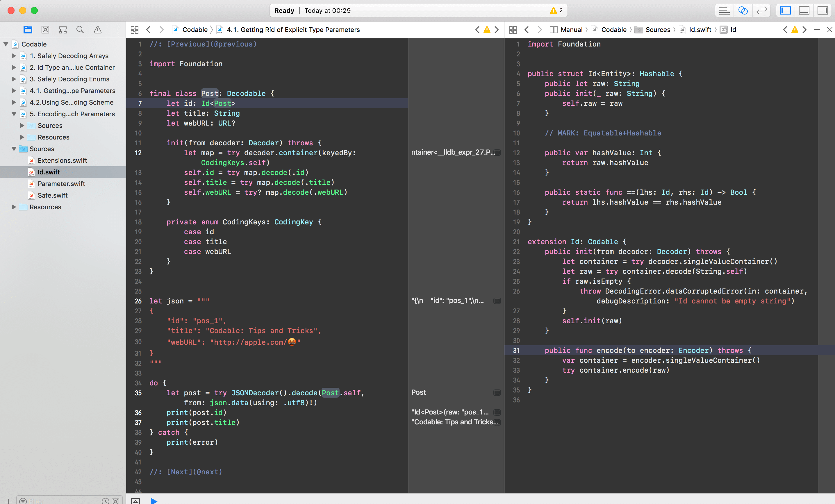Toggle the navigator panel visibility

click(786, 10)
